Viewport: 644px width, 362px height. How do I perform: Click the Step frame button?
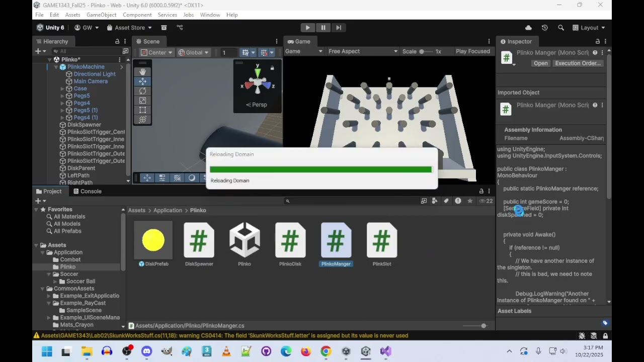click(x=339, y=28)
